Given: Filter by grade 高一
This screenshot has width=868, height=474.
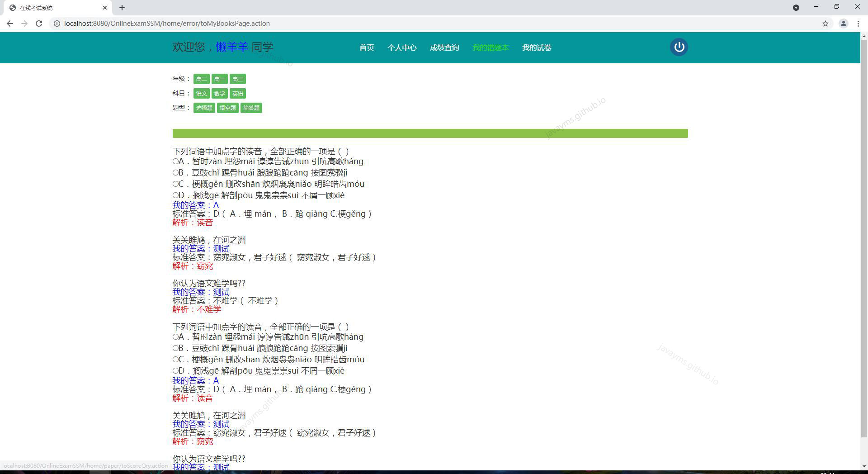Looking at the screenshot, I should pos(219,79).
